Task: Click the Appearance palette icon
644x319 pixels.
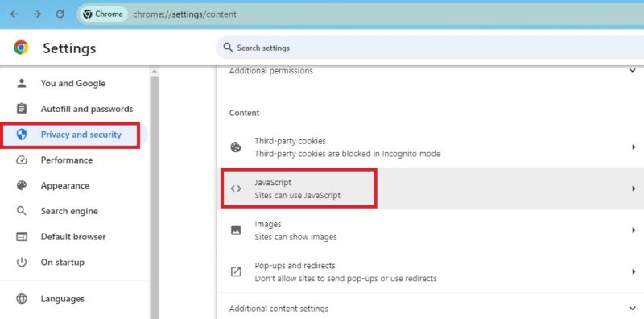Action: pos(22,185)
